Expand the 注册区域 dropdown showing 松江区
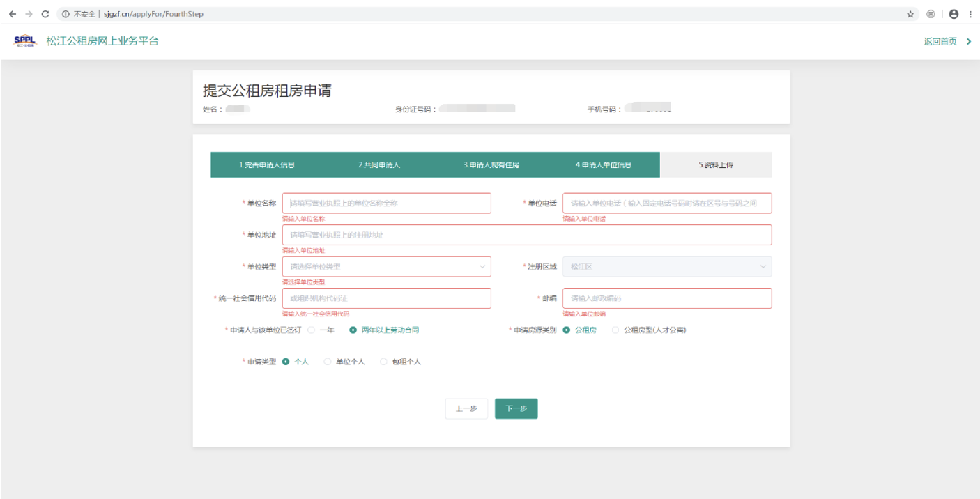Screen dimensions: 980x499 pos(666,266)
